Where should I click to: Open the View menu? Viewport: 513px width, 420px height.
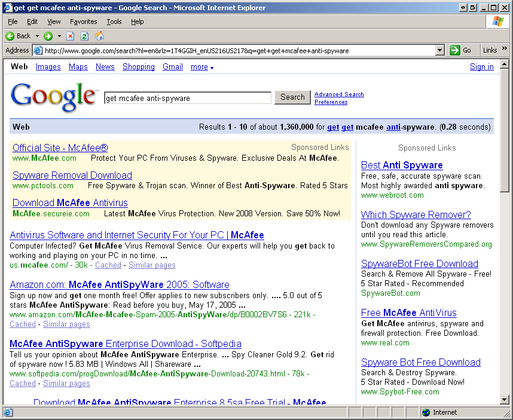point(54,22)
